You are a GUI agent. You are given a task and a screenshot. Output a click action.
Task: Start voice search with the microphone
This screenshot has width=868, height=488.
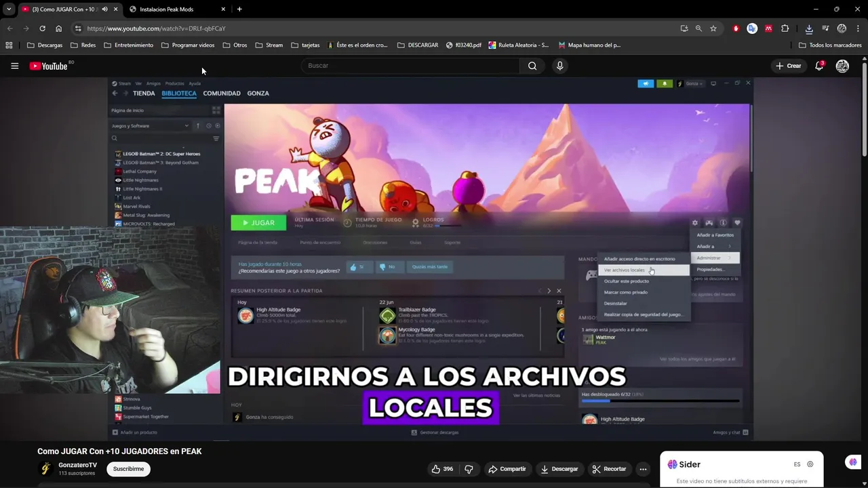559,66
